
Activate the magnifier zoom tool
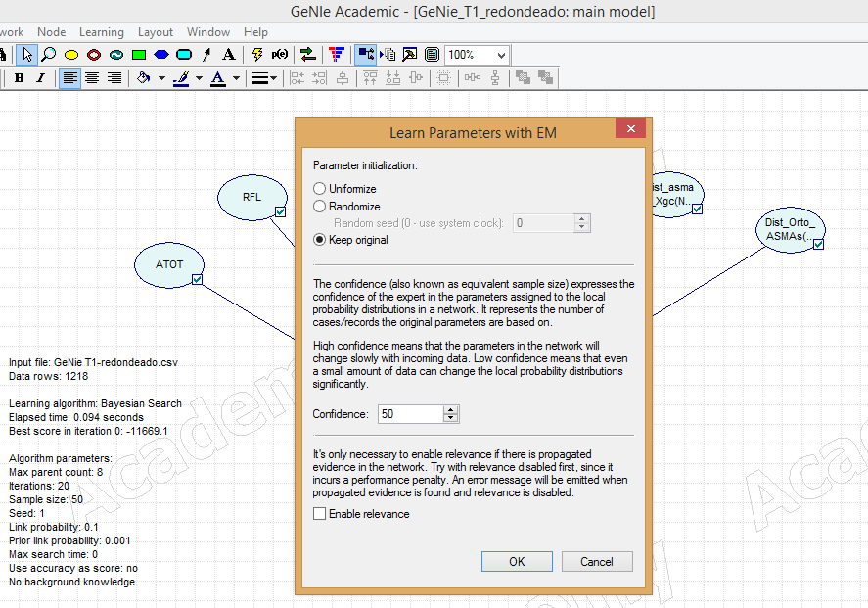coord(49,55)
